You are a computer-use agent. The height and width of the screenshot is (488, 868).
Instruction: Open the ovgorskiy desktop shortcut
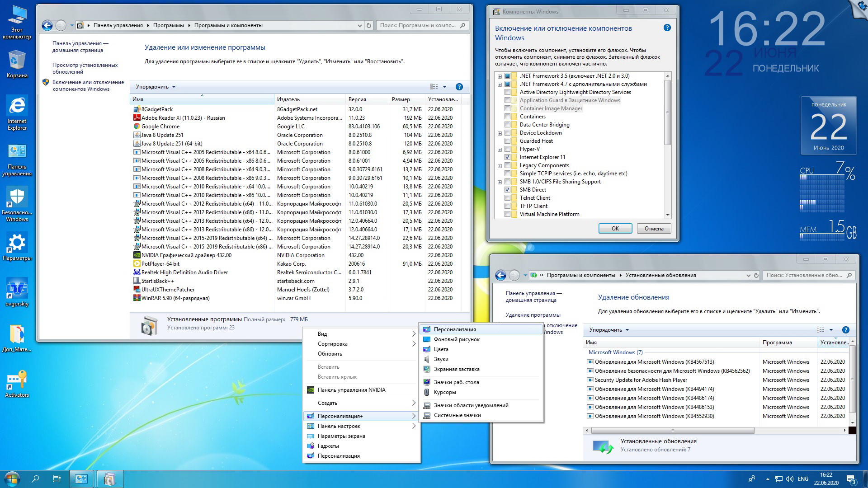click(x=17, y=292)
